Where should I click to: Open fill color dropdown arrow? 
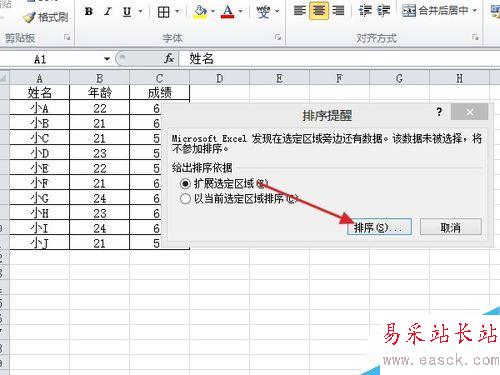(213, 12)
